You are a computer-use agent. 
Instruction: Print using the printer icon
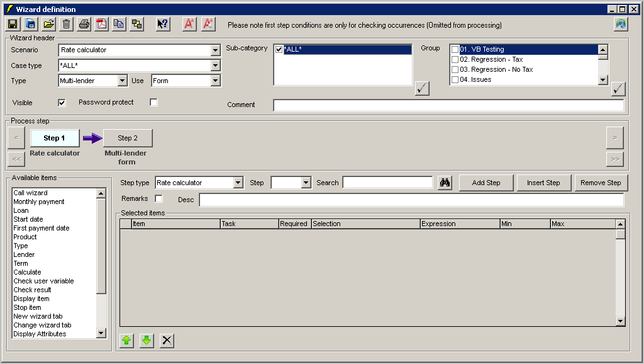[x=84, y=25]
